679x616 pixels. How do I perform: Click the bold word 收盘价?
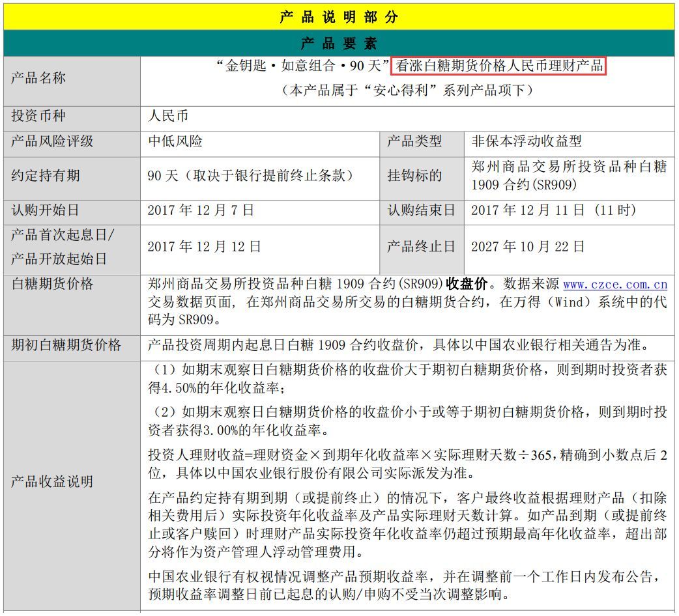click(467, 284)
